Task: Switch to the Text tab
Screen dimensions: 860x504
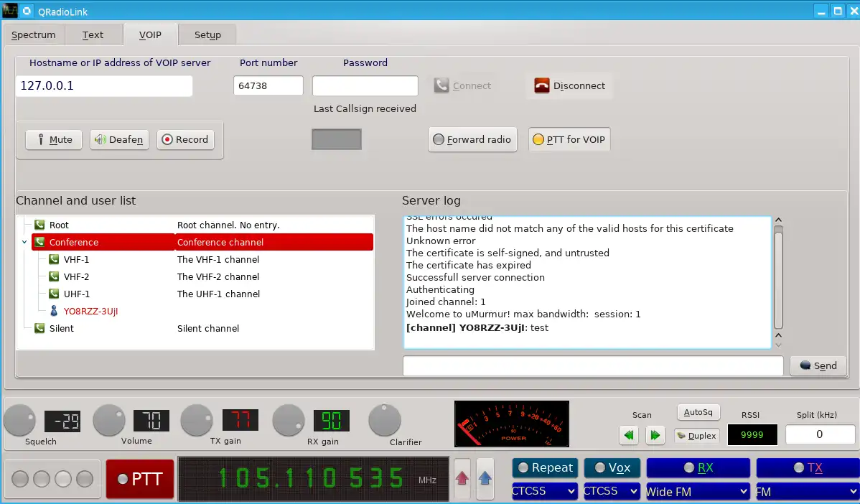Action: pos(93,35)
